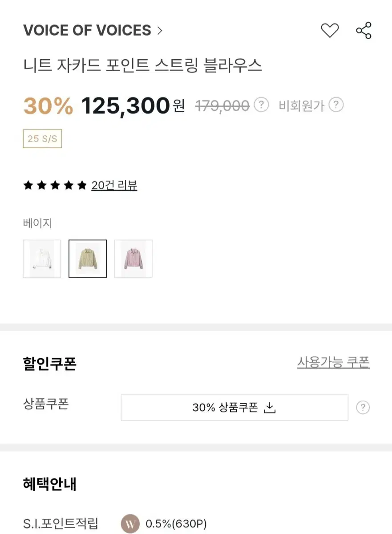Screen dimensions: 392x534
Task: Tap the heart wishlist icon
Action: point(330,30)
